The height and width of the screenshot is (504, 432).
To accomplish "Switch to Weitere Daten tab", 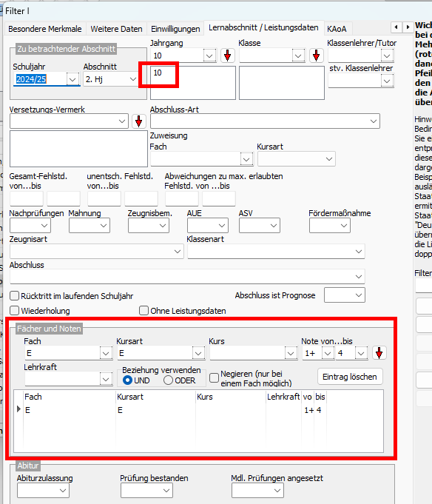I will pos(116,29).
